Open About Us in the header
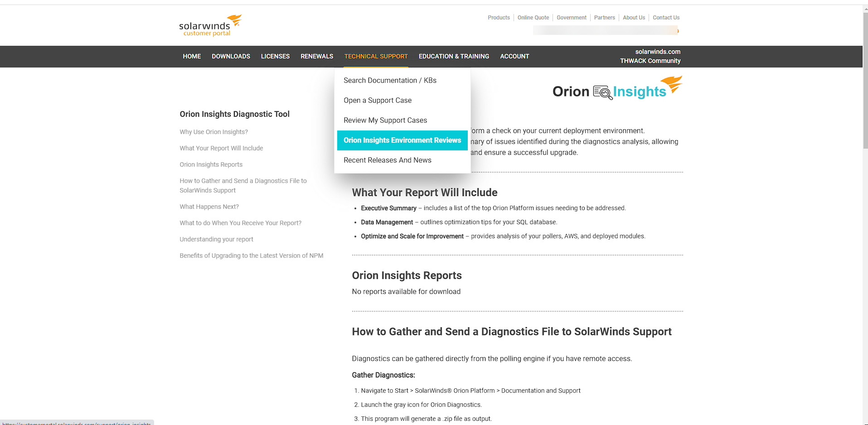The height and width of the screenshot is (425, 868). click(634, 18)
